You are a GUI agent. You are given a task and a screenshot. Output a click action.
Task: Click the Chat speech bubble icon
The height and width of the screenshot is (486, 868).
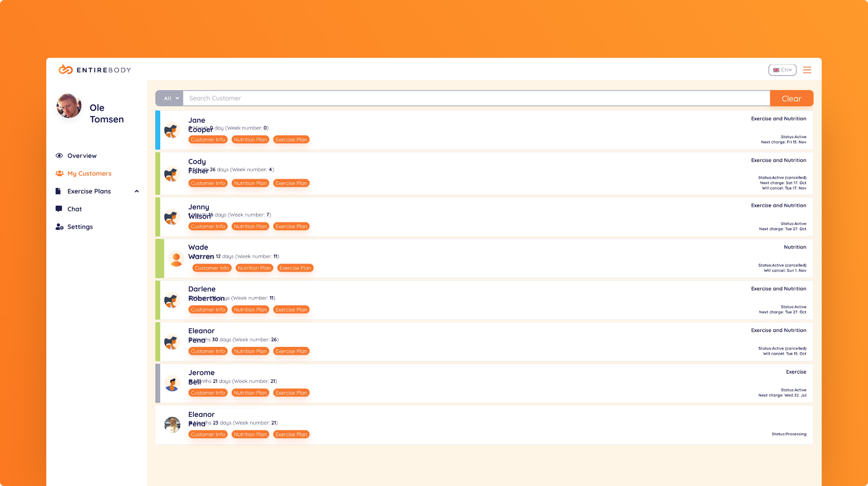pos(59,209)
